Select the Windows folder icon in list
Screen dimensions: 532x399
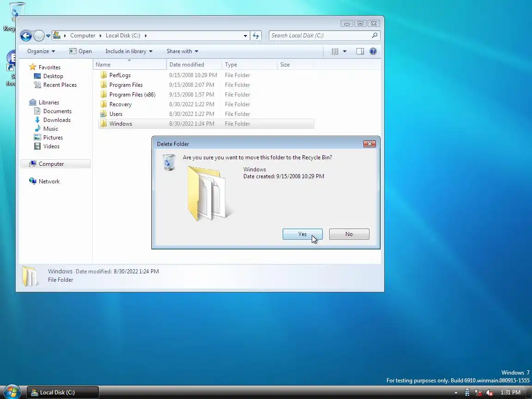103,123
